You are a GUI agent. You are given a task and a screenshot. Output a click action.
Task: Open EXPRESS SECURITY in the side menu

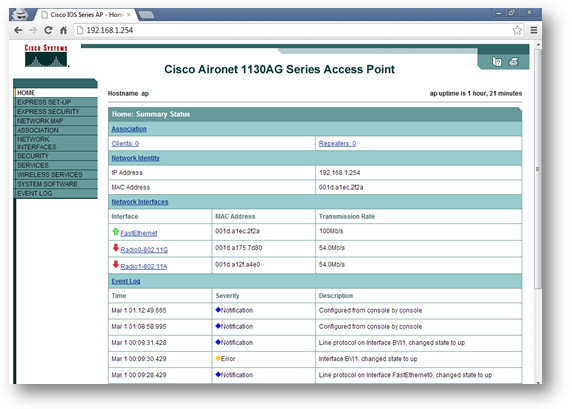56,111
